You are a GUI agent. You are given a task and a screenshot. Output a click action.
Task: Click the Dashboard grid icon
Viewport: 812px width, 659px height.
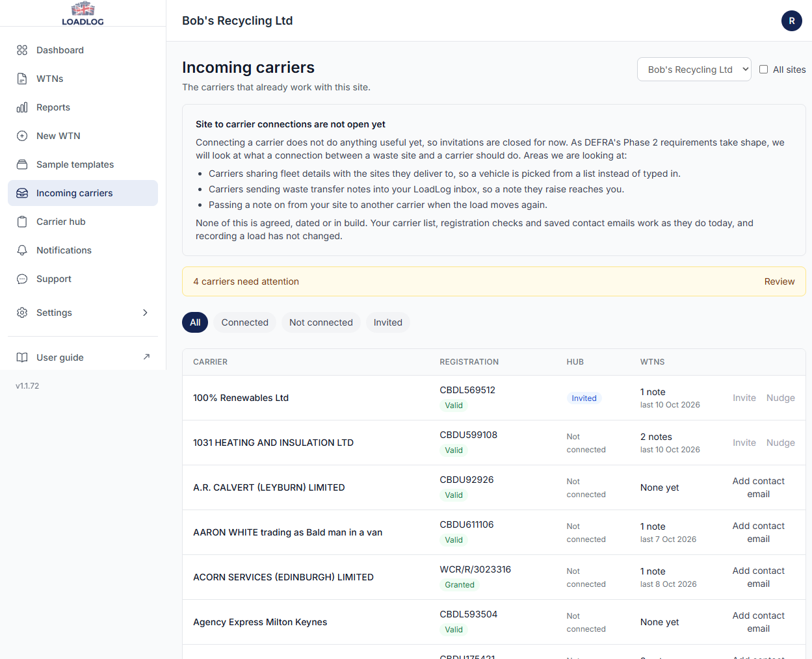(x=22, y=50)
